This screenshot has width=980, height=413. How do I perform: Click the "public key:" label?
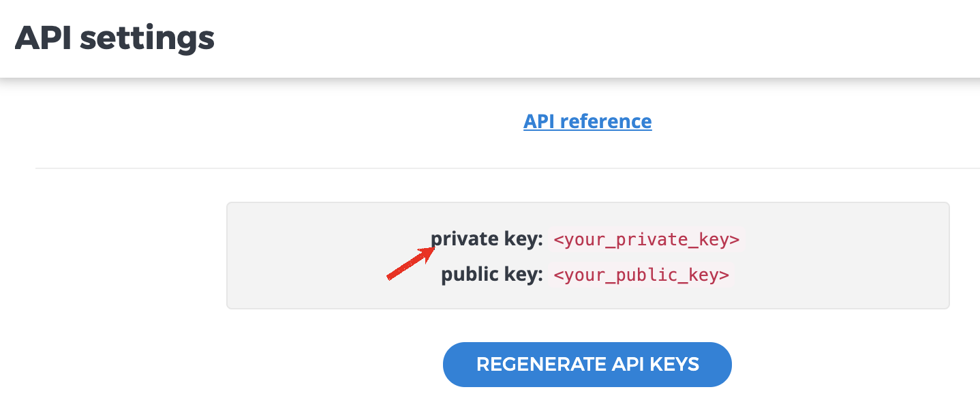pos(492,274)
